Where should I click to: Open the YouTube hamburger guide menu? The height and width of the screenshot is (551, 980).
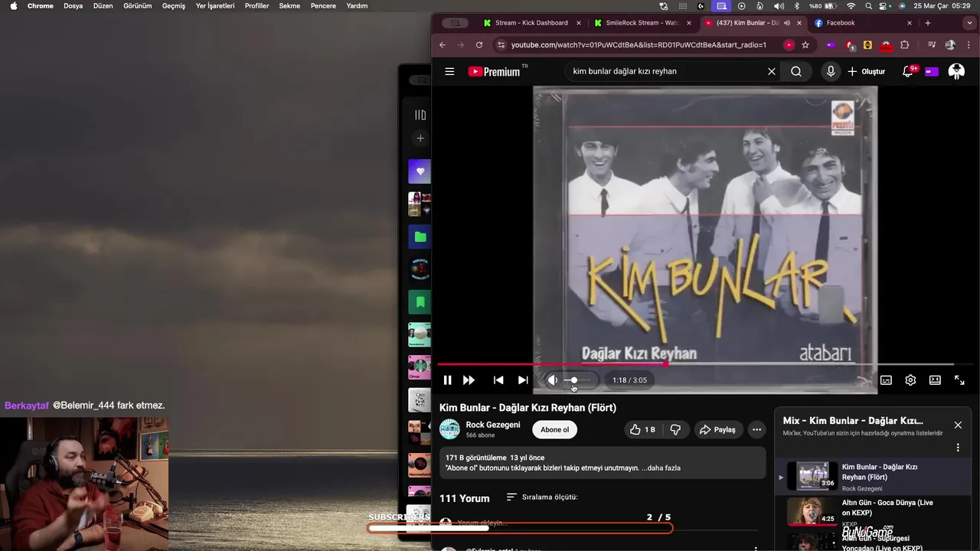449,71
